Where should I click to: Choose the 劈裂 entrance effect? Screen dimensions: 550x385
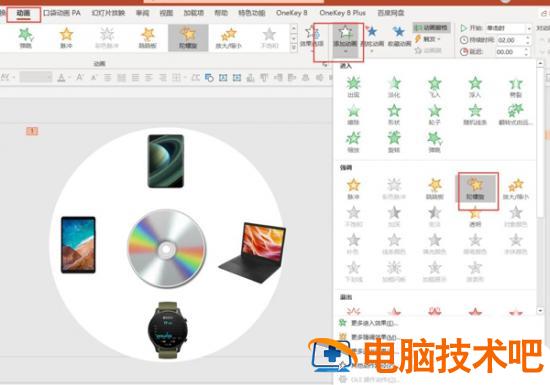516,87
